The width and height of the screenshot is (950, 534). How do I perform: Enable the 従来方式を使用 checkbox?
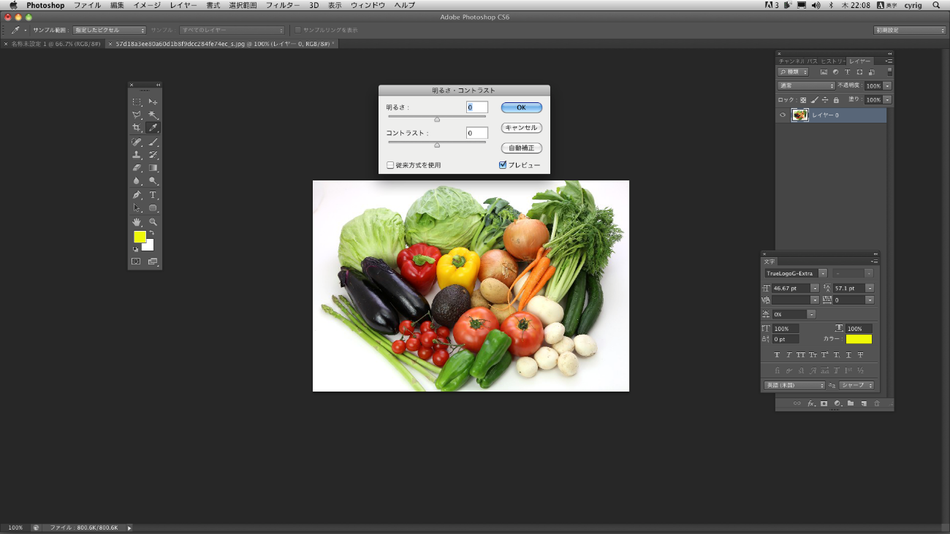pyautogui.click(x=390, y=165)
